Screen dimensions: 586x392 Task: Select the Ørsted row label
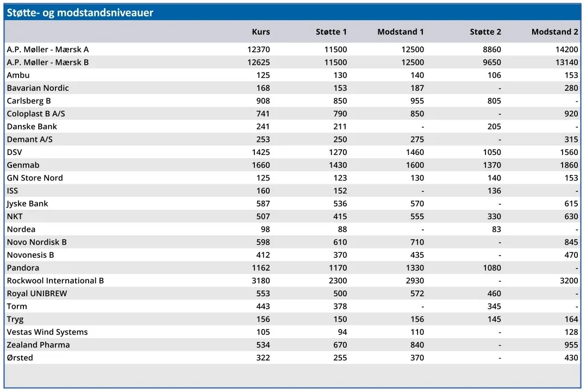click(20, 358)
